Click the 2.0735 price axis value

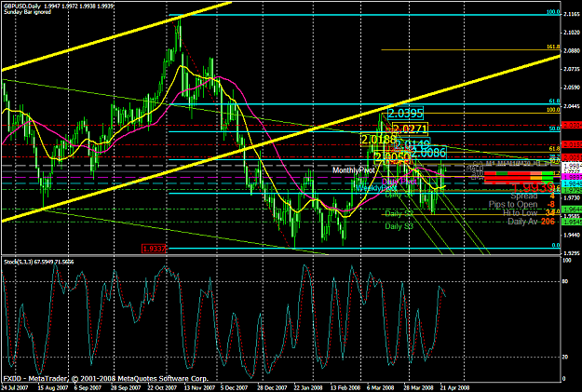tap(572, 69)
